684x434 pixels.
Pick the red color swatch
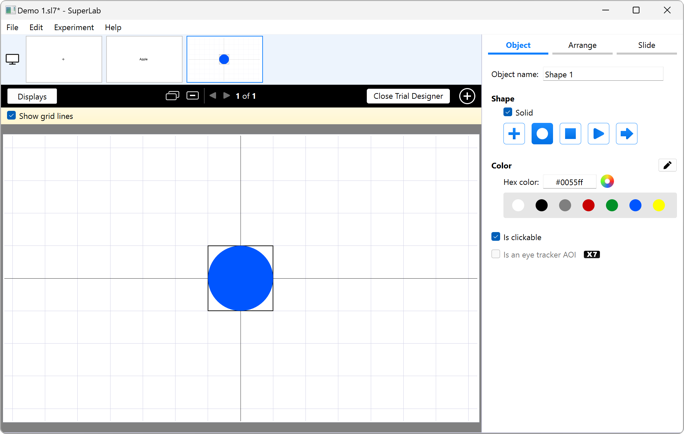[x=588, y=205]
